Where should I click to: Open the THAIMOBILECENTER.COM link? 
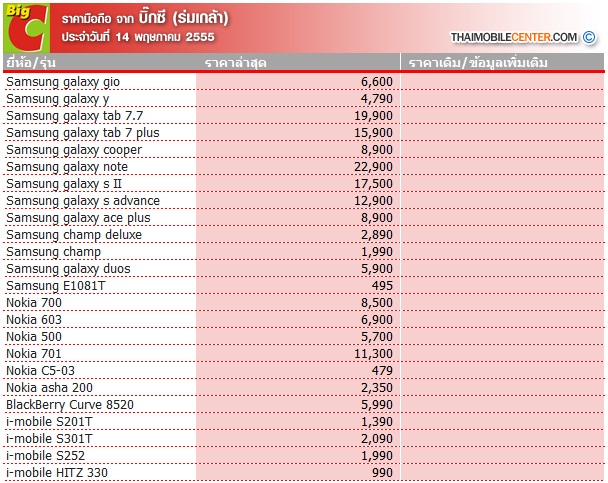click(x=513, y=37)
